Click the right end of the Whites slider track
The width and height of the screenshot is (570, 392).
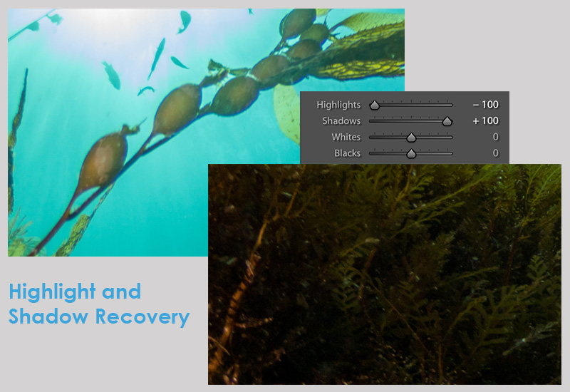pos(452,138)
